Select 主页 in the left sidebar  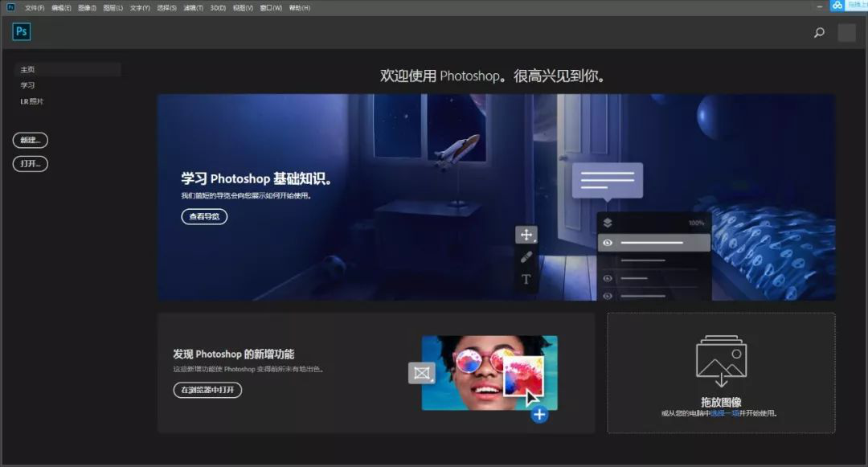67,69
